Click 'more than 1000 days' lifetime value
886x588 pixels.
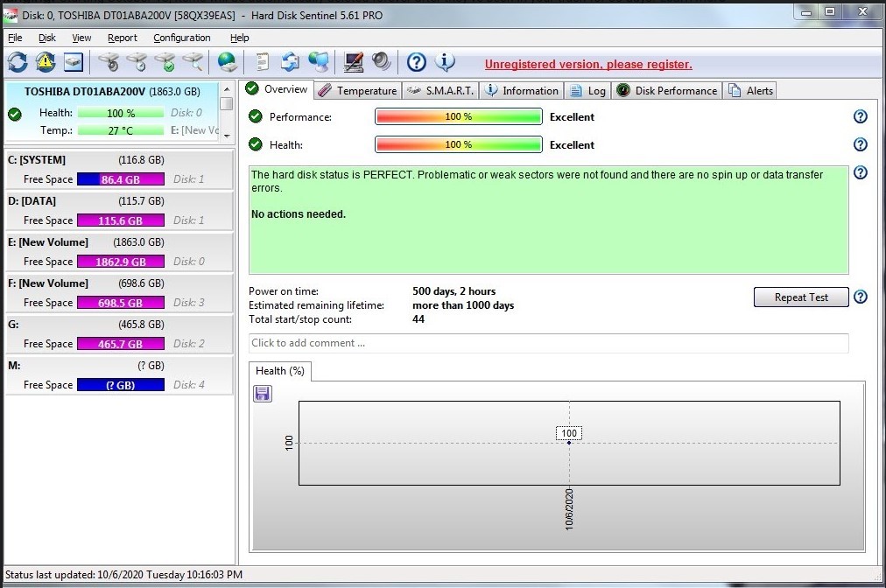point(463,305)
